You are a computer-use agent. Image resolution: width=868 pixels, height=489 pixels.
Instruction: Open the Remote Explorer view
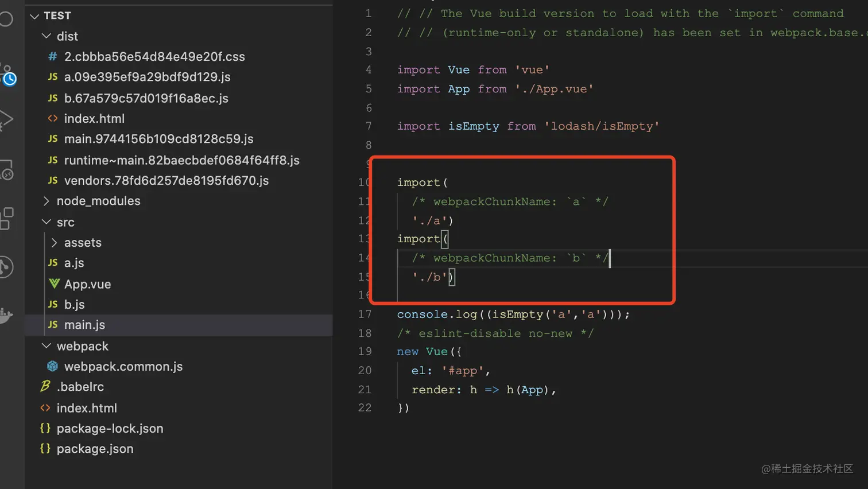coord(6,170)
